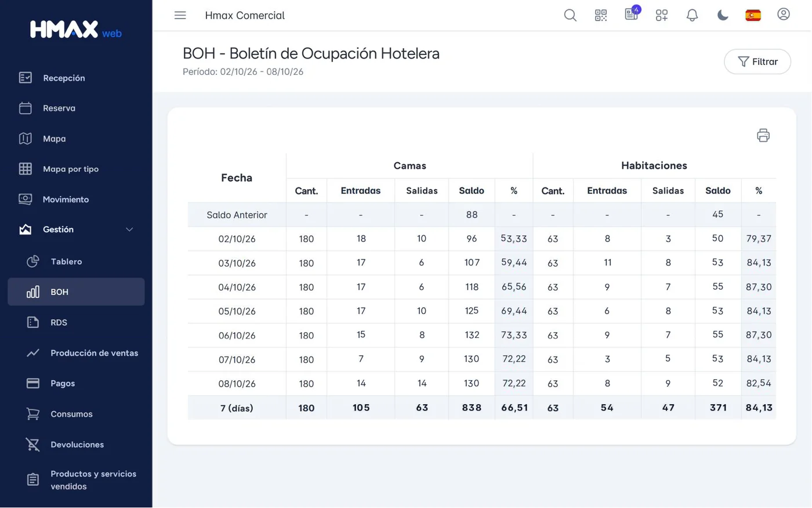812x508 pixels.
Task: Click the Hmax Comercial title
Action: click(x=245, y=16)
